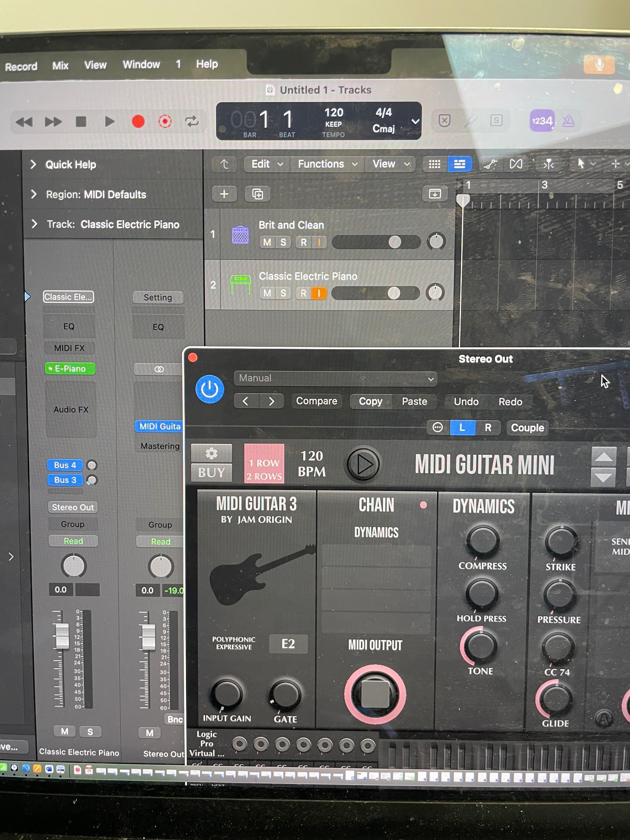Image resolution: width=630 pixels, height=840 pixels.
Task: Click the MIDI Guitar Mini play button
Action: tap(363, 464)
